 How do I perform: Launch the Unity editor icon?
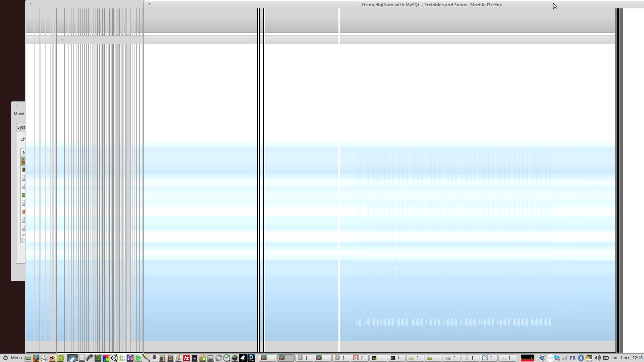tap(114, 358)
